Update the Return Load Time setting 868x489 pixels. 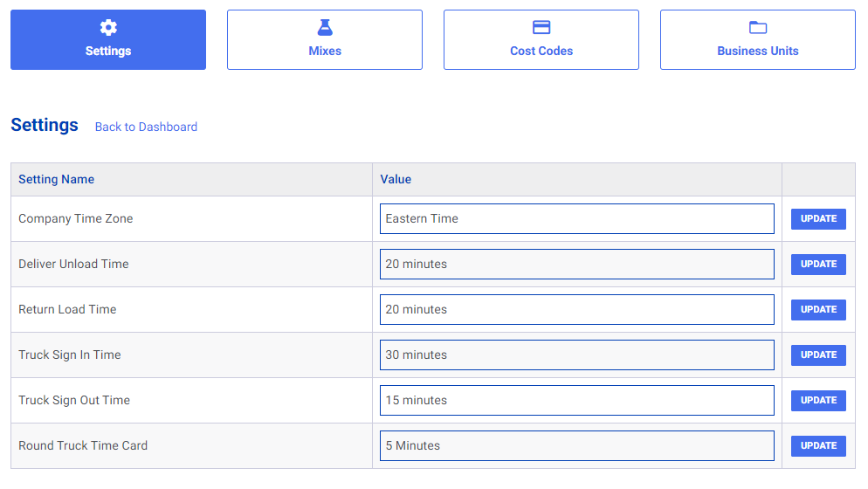coord(818,310)
